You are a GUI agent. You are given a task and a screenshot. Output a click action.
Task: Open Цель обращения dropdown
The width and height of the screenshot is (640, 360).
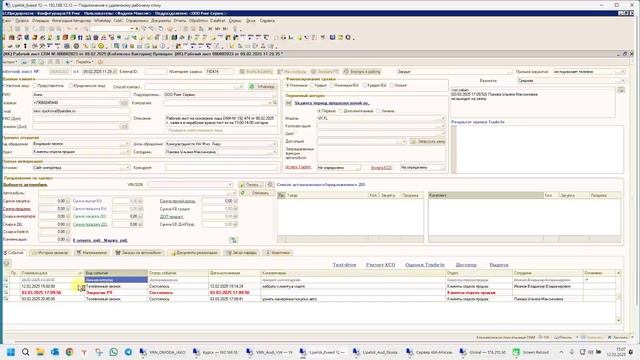click(274, 144)
